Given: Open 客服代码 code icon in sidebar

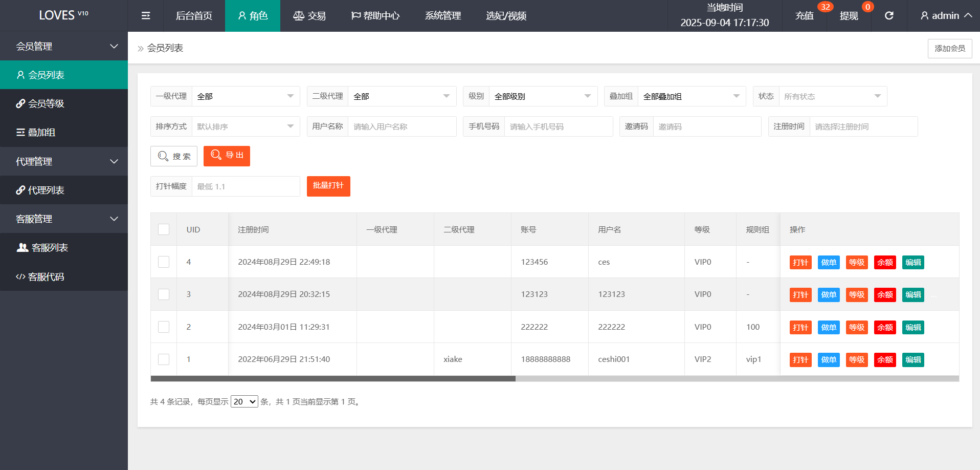Looking at the screenshot, I should 20,277.
